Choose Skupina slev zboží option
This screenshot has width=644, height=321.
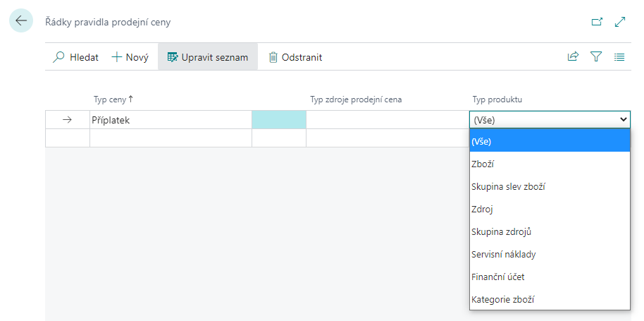[508, 186]
